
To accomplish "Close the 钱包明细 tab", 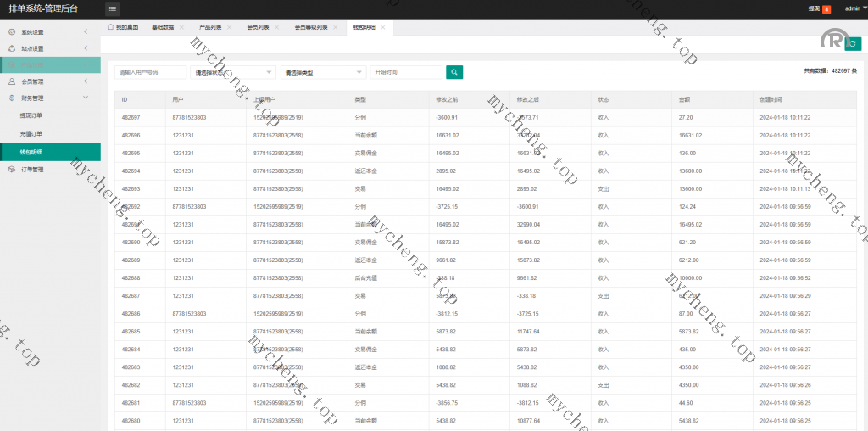I will 383,27.
